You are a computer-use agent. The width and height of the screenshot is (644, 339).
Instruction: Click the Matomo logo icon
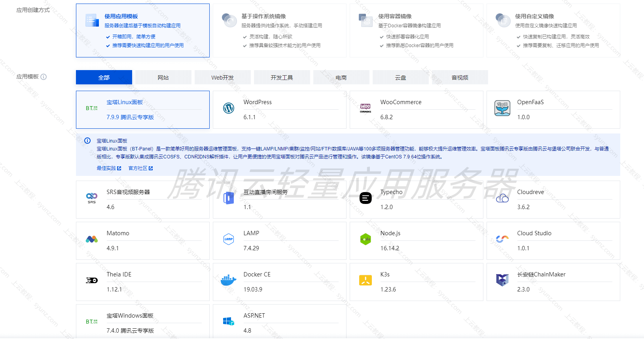[x=92, y=239]
